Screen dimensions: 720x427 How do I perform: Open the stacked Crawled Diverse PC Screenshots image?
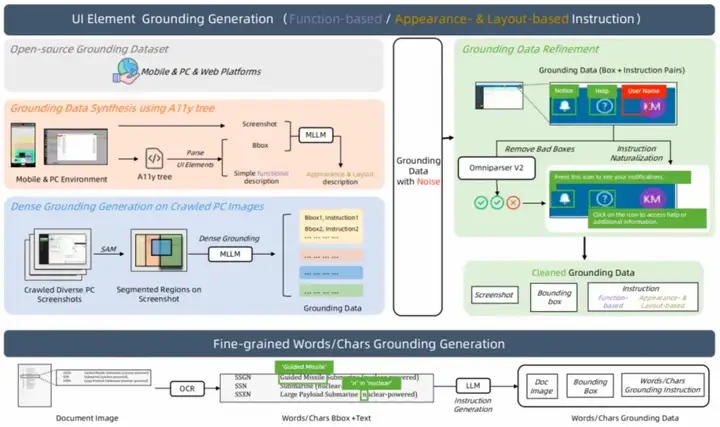coord(58,254)
